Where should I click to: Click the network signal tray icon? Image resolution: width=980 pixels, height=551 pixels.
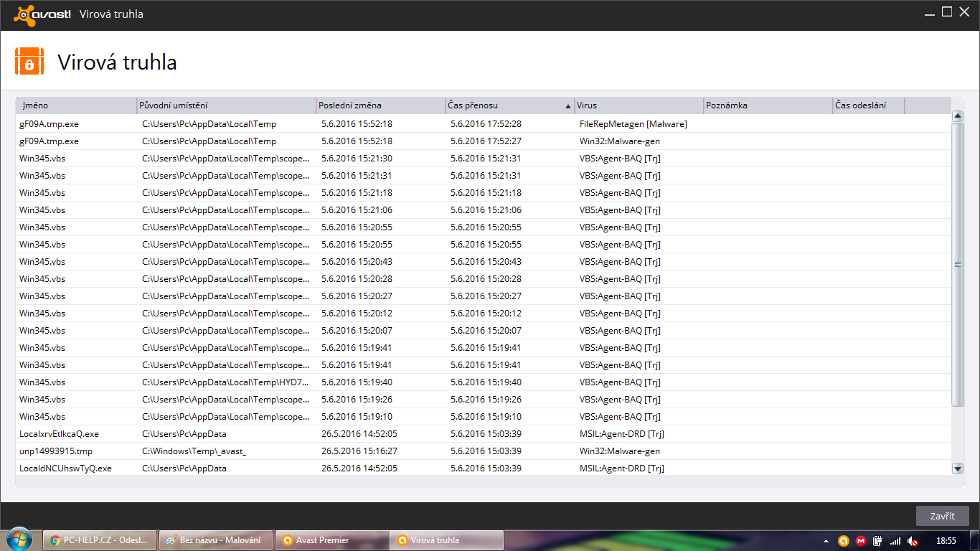(895, 540)
